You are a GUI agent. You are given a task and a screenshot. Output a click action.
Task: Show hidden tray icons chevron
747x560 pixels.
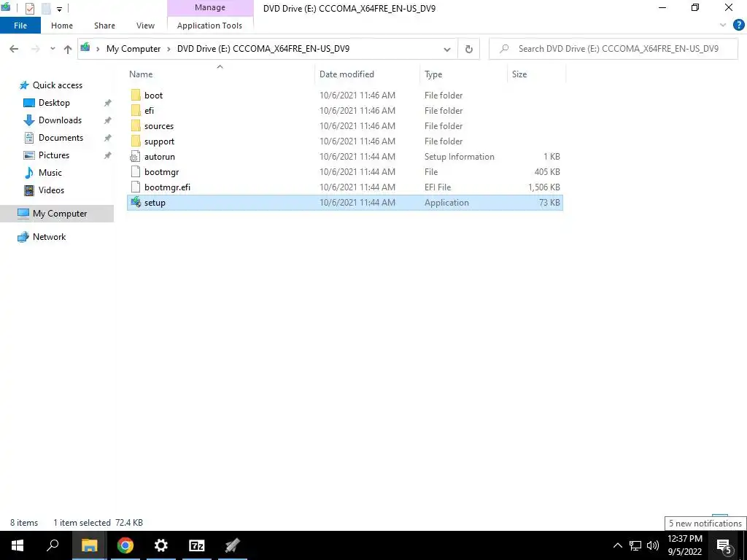(617, 545)
